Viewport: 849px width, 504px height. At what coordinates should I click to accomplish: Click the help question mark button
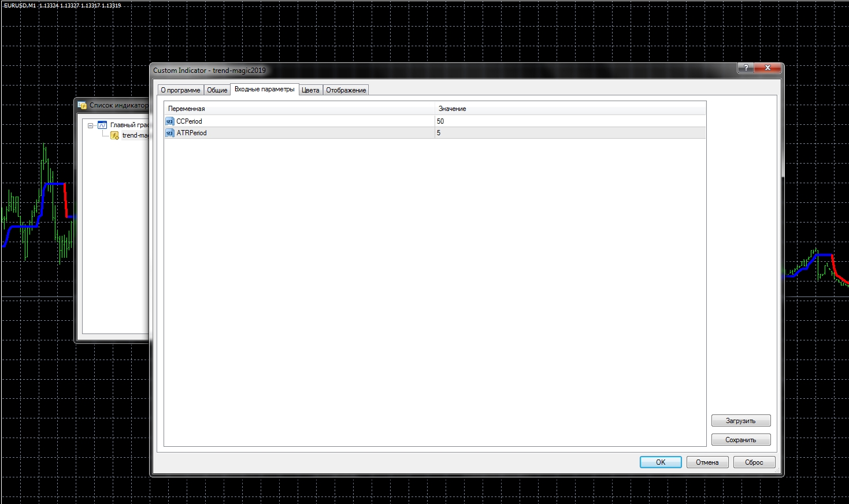click(746, 68)
